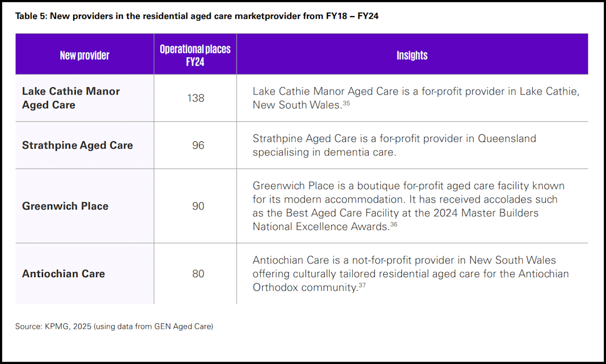
Task: Click the value 138 operational places
Action: pos(195,98)
